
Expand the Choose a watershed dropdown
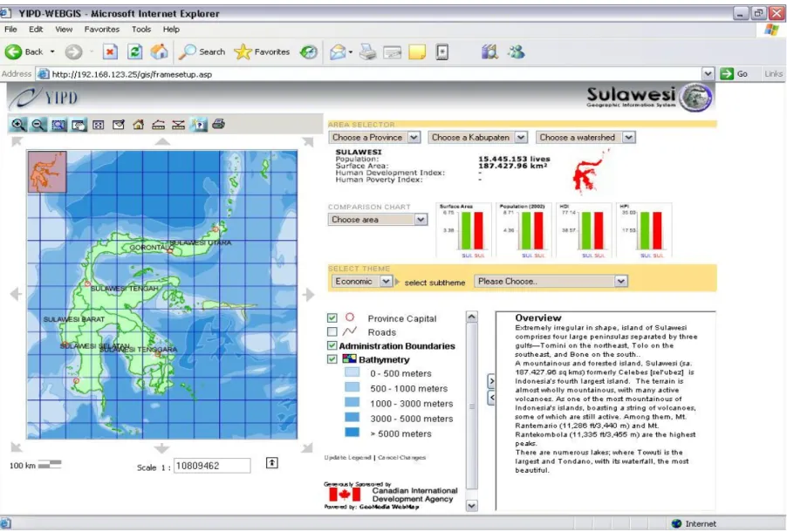pyautogui.click(x=585, y=137)
